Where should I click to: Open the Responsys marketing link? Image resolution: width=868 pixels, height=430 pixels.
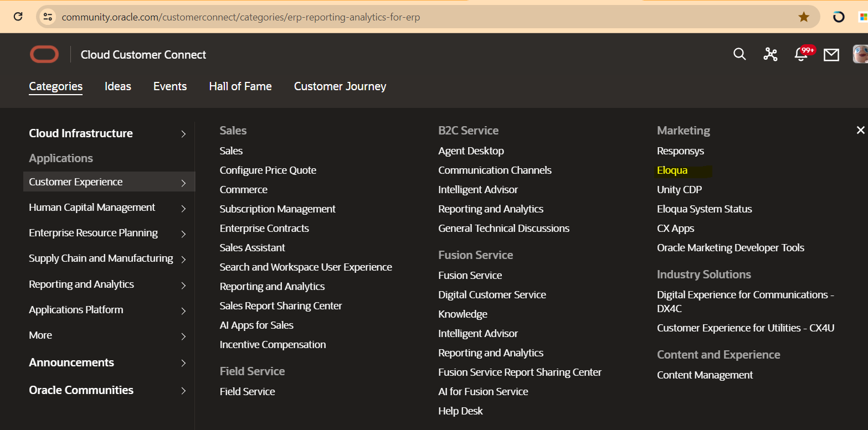click(x=681, y=151)
